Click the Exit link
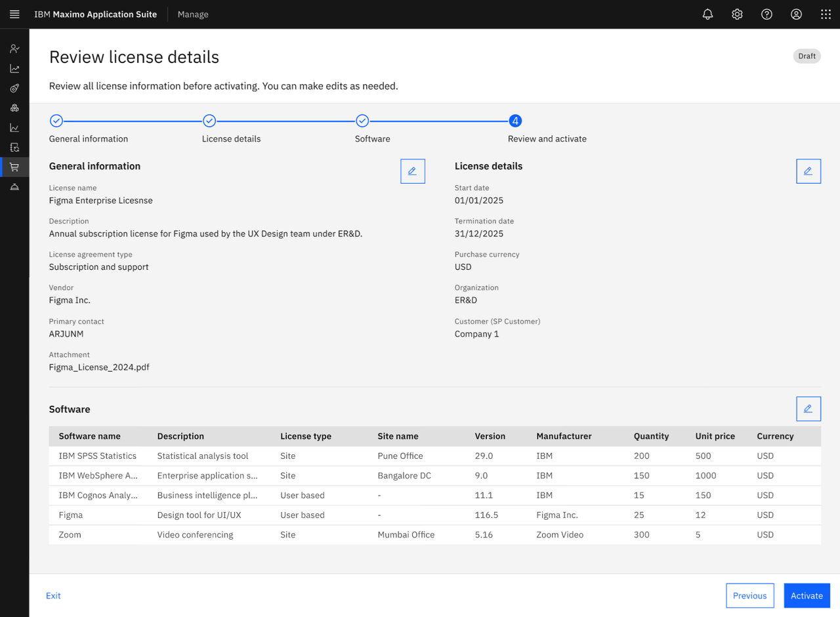The width and height of the screenshot is (840, 617). pos(53,596)
